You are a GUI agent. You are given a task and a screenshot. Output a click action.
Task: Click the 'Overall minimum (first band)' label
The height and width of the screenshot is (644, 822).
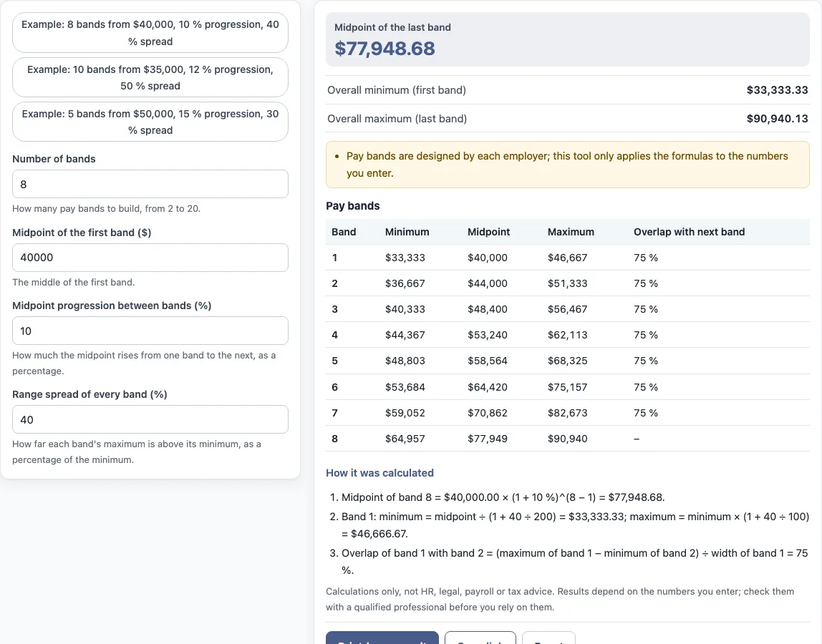(x=397, y=89)
